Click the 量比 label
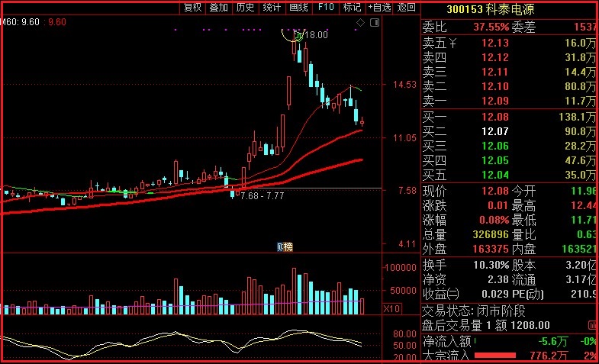Viewport: 599px width, 364px height. tap(523, 234)
